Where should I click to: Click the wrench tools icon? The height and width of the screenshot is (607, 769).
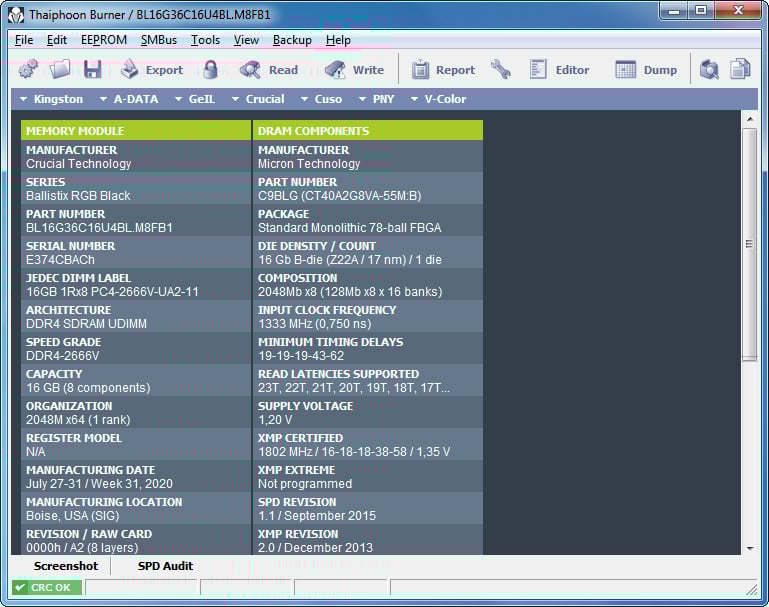tap(501, 70)
